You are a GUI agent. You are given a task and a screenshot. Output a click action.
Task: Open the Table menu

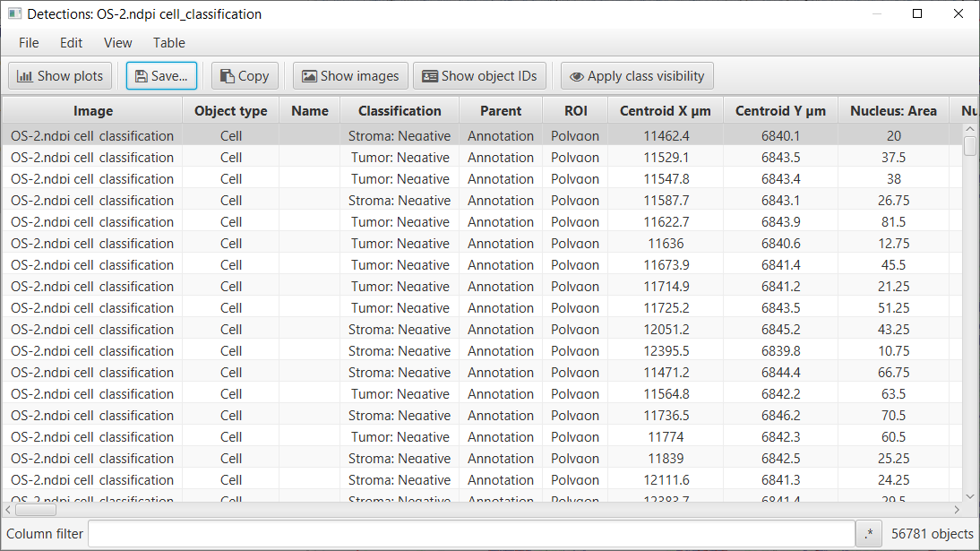(x=168, y=42)
